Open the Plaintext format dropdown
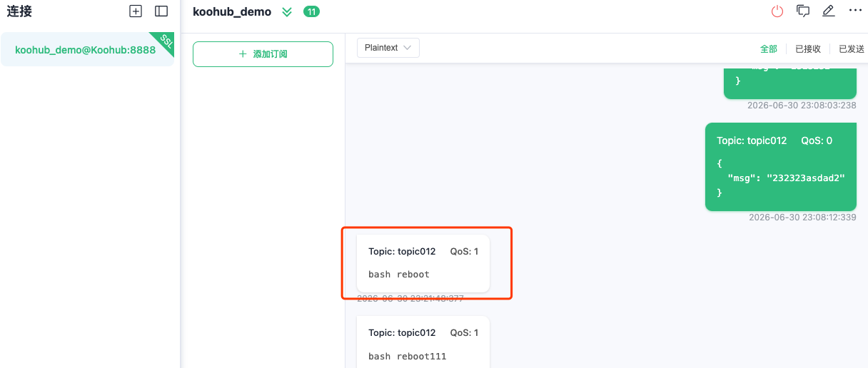 click(x=388, y=48)
